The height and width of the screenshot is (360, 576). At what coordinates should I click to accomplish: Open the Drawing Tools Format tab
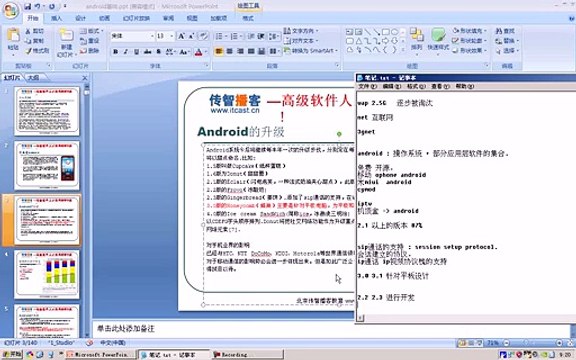coord(248,18)
